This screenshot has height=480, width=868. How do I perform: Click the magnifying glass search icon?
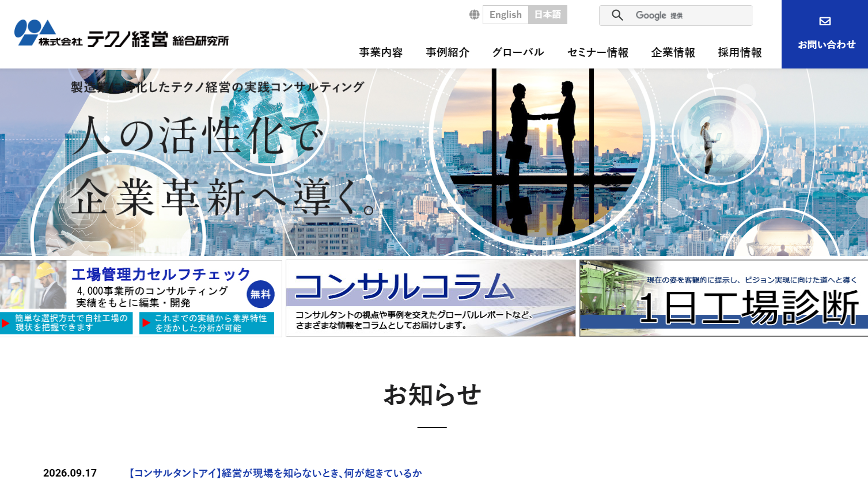tap(617, 16)
